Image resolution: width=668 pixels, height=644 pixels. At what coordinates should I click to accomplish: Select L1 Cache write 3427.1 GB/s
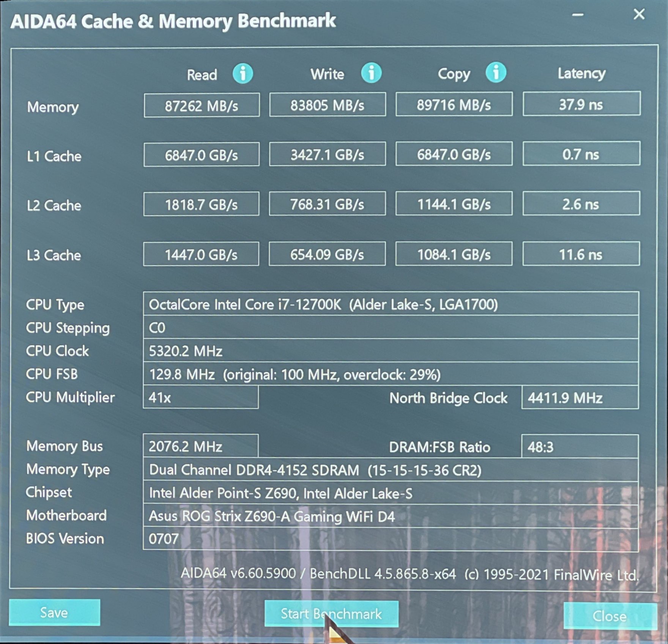tap(328, 154)
